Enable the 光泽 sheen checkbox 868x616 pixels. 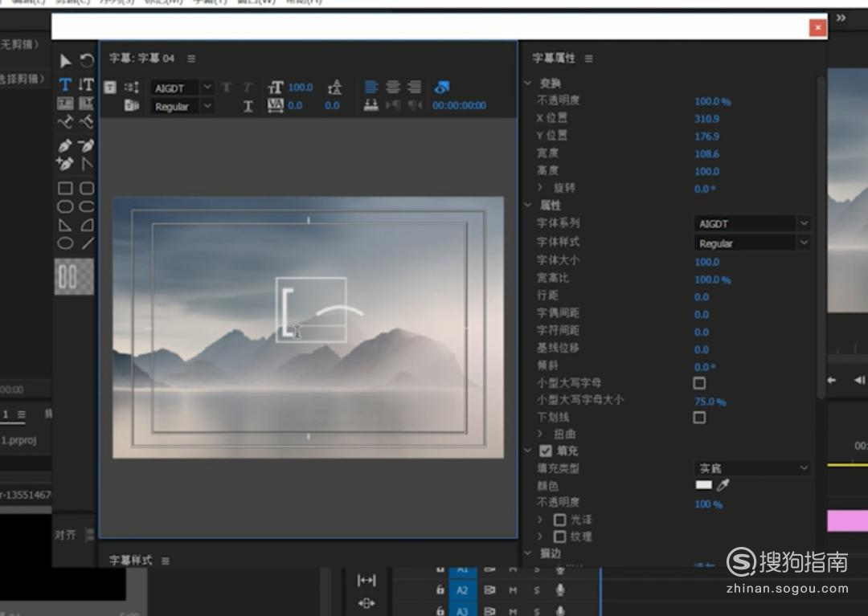[x=559, y=520]
